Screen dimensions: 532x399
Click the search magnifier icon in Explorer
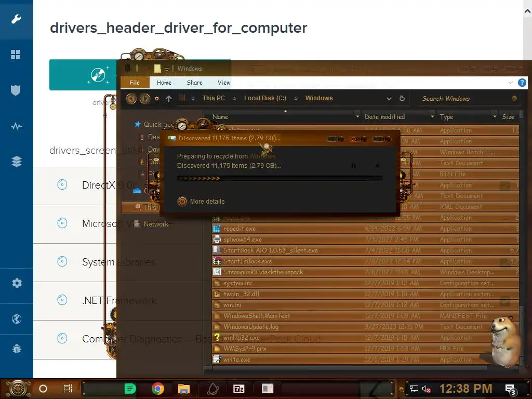click(x=514, y=98)
